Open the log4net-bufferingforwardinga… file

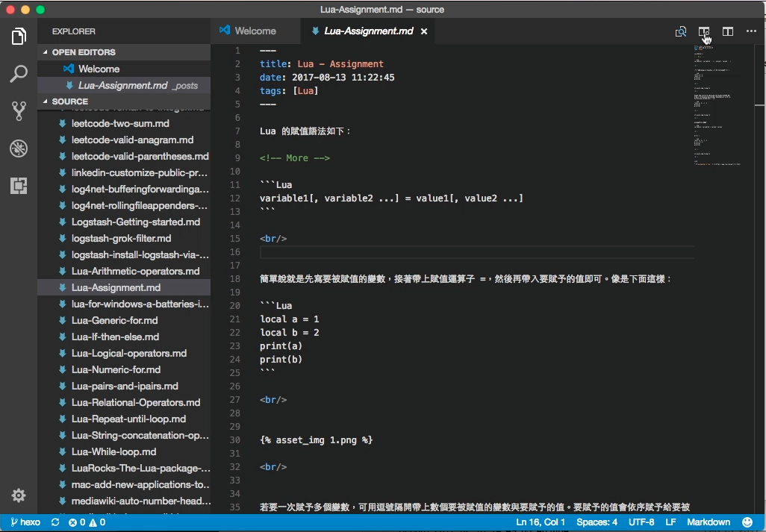[124, 189]
